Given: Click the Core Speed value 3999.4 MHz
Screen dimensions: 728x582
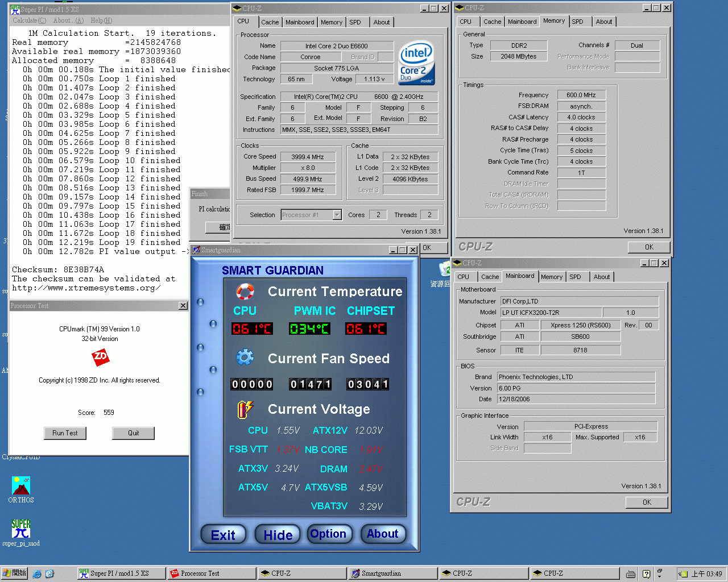Looking at the screenshot, I should (x=308, y=157).
